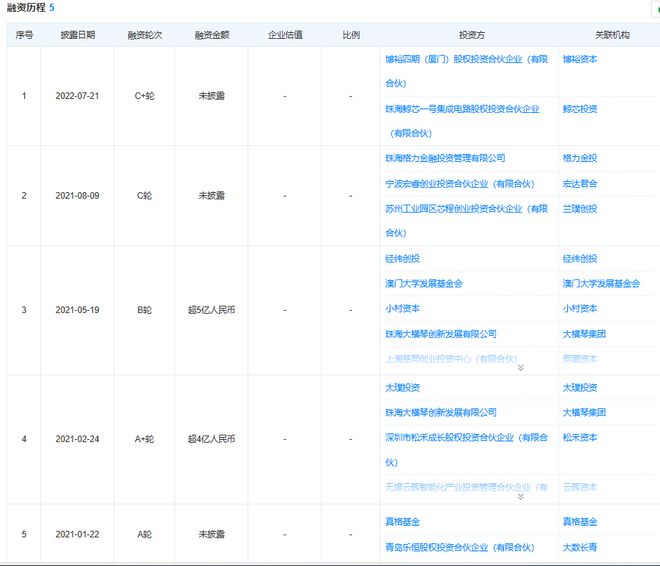
Task: Open 真格基金 in the 关联机构 column
Action: (580, 522)
